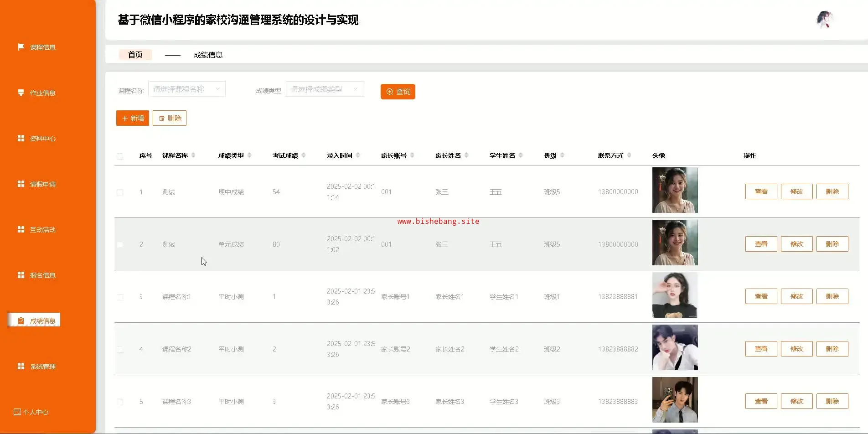This screenshot has width=868, height=434.
Task: Go to 报名信息 in the sidebar
Action: coord(42,275)
